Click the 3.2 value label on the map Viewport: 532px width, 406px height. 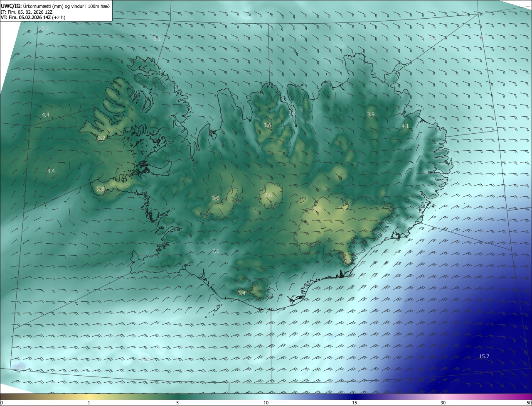pyautogui.click(x=101, y=138)
